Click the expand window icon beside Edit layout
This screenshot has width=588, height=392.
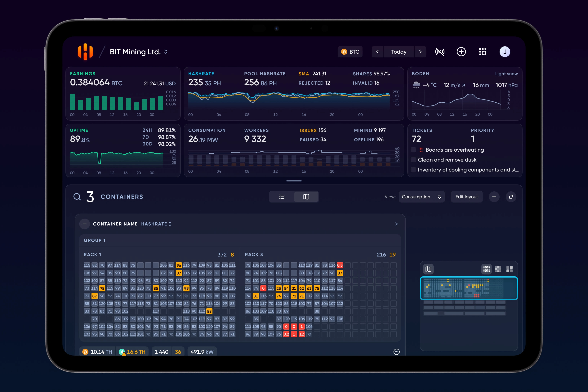tap(511, 197)
